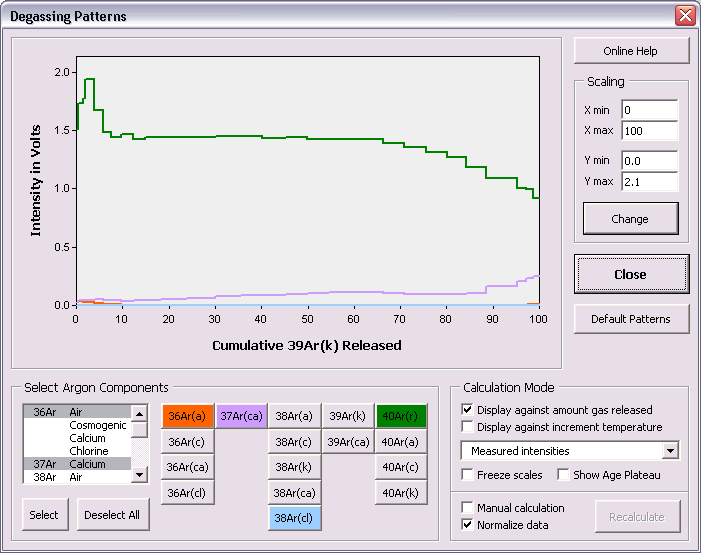
Task: Select 37Ar Calcium in the components list
Action: pyautogui.click(x=77, y=464)
